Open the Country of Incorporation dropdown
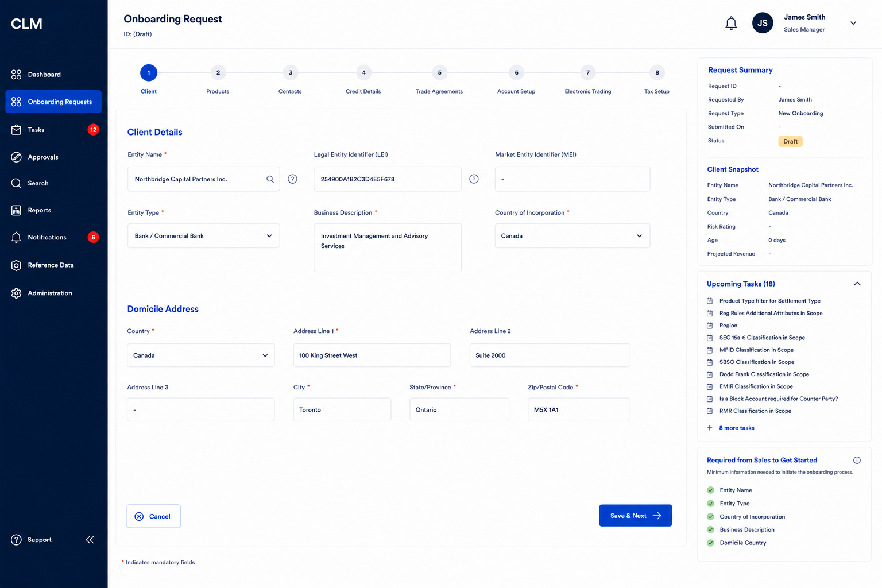882x588 pixels. [x=572, y=236]
